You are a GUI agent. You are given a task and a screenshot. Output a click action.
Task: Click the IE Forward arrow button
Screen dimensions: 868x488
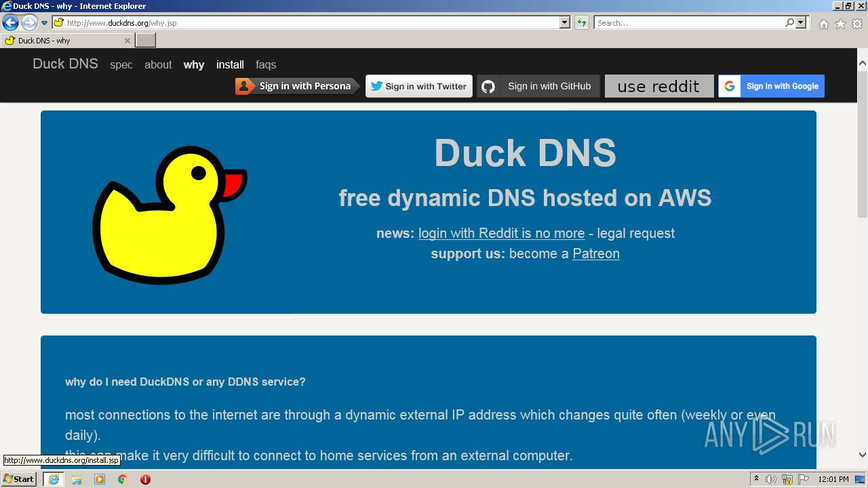point(29,23)
